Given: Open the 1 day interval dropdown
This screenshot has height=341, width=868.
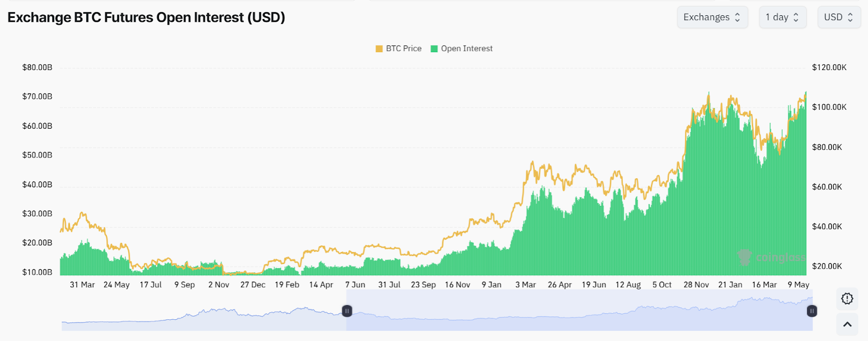Looking at the screenshot, I should pos(782,17).
